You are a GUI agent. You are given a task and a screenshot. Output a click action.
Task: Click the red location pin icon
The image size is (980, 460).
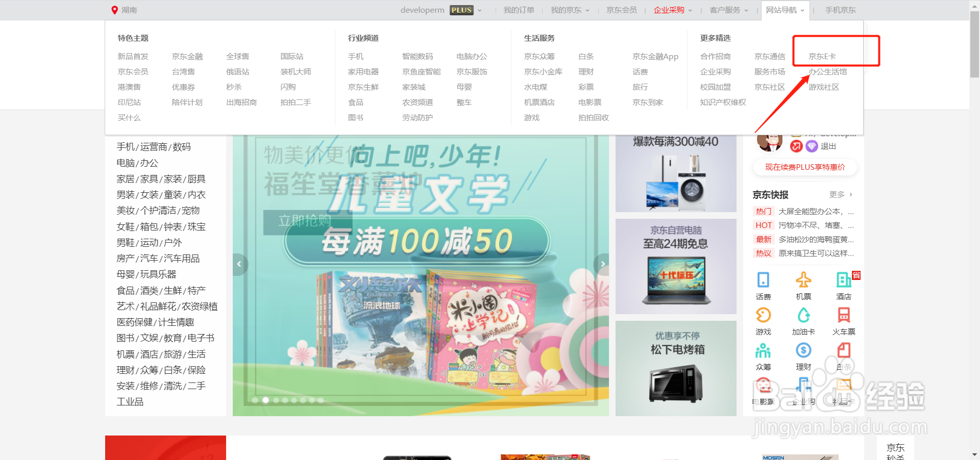coord(114,10)
